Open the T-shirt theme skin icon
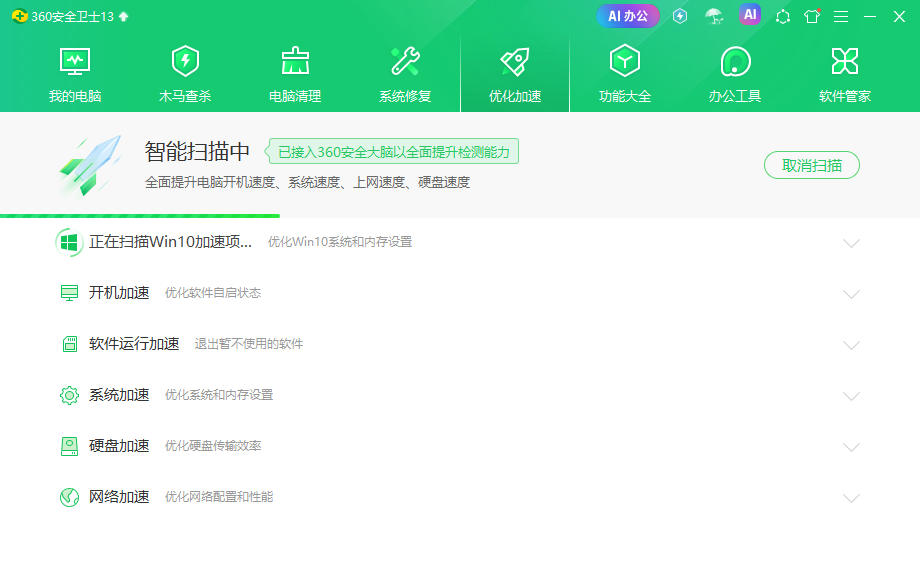Screen dimensions: 920x580 812,15
